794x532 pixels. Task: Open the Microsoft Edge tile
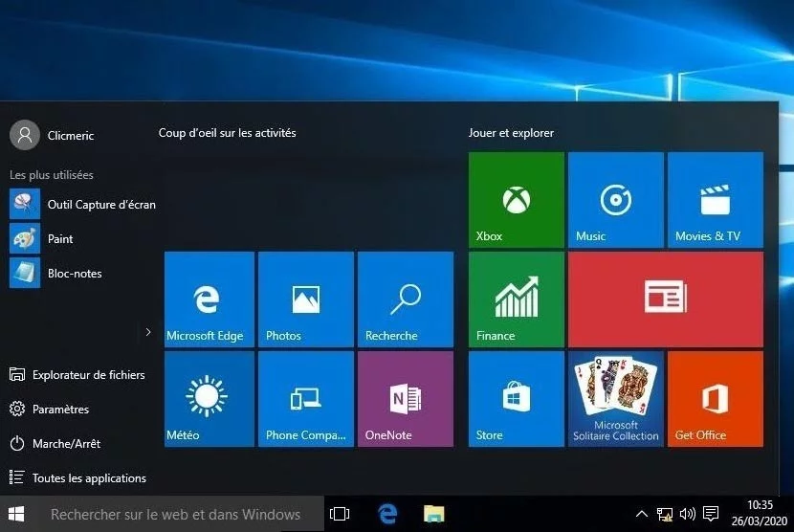click(x=210, y=299)
